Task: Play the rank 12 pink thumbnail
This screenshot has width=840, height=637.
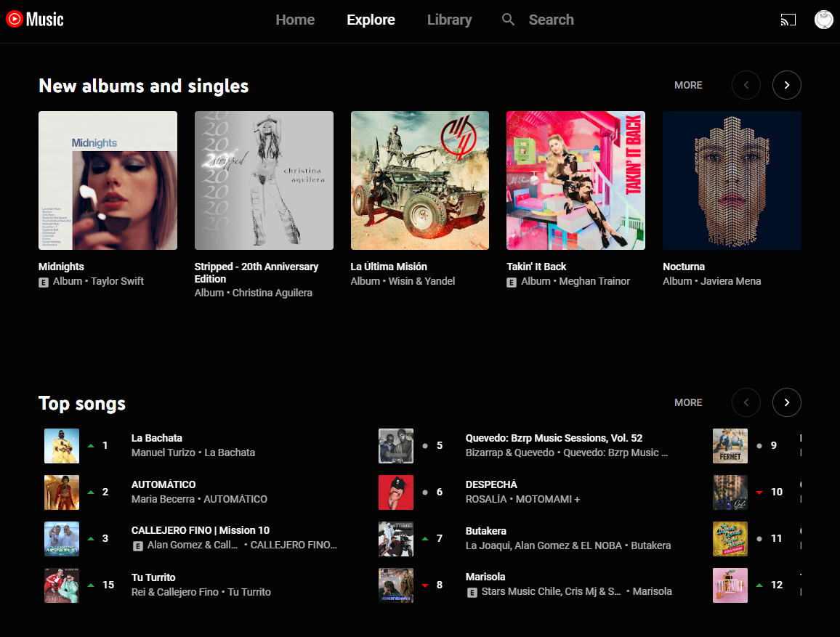Action: (x=730, y=585)
